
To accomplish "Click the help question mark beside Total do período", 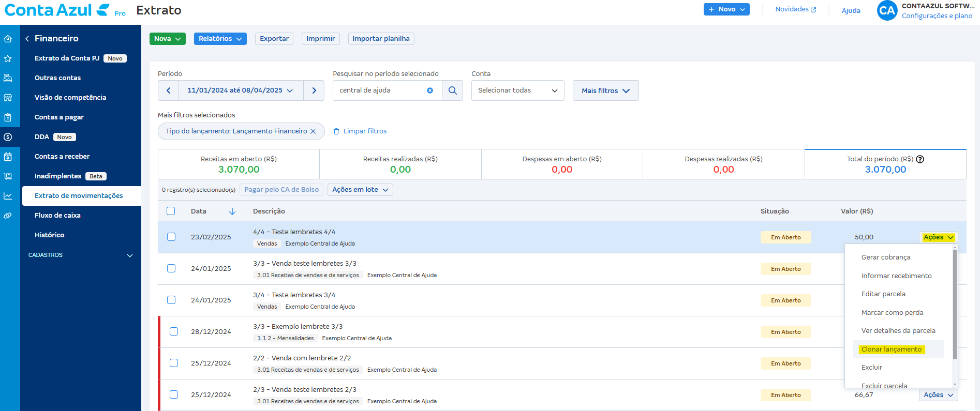I will pyautogui.click(x=920, y=159).
